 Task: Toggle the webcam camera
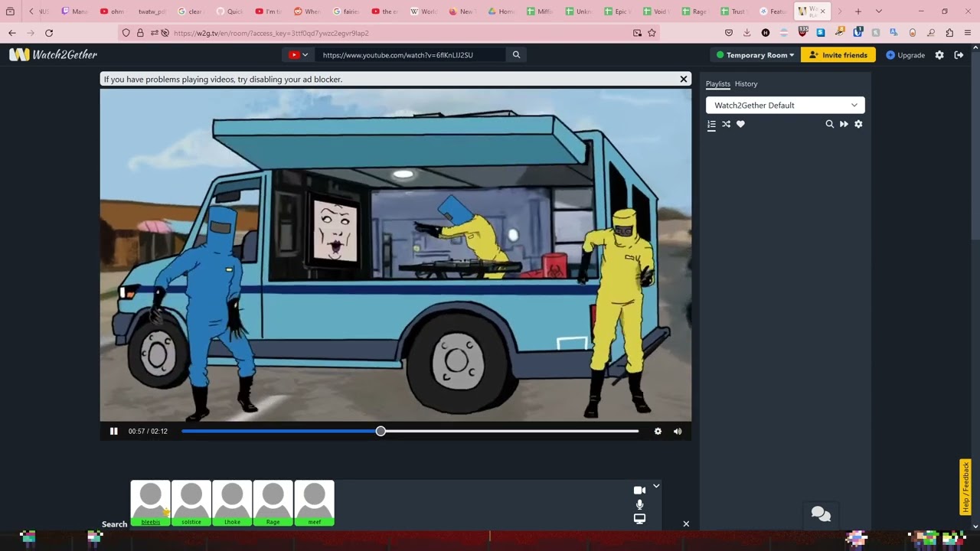click(639, 491)
